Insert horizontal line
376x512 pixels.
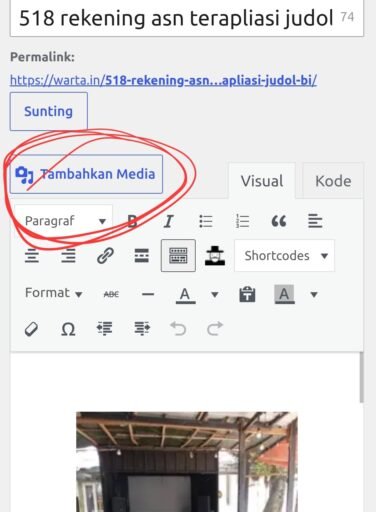pos(148,294)
